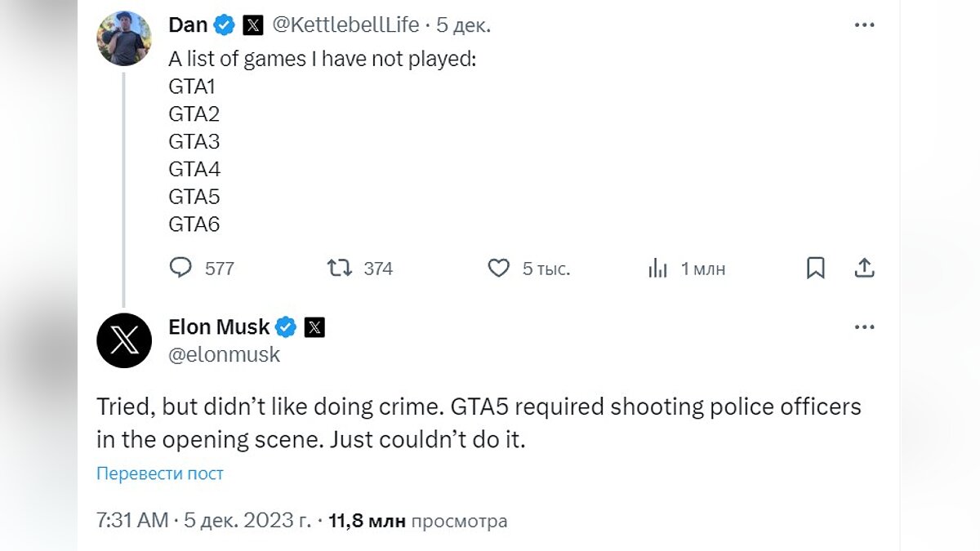This screenshot has width=980, height=551.
Task: Click X affiliate badge beside Elon Musk
Action: pos(314,327)
